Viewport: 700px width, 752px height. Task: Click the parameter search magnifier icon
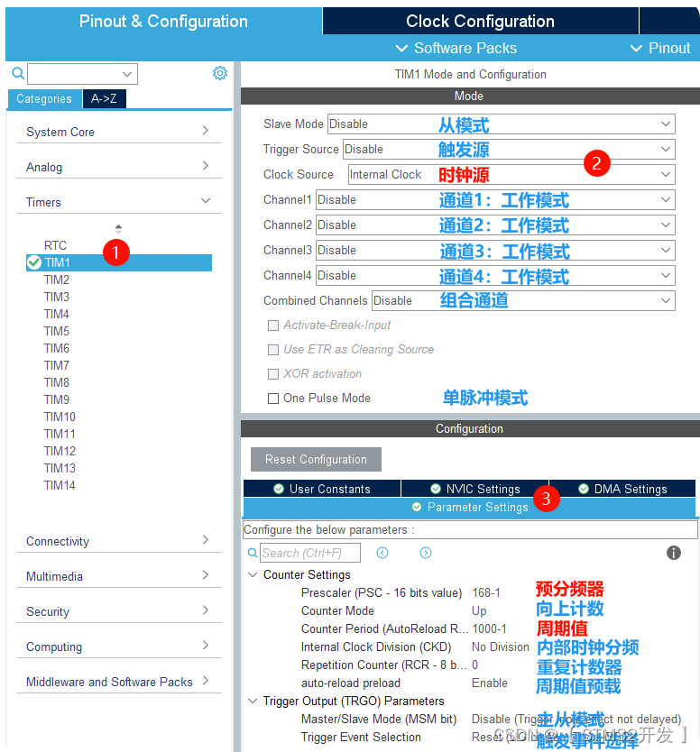pyautogui.click(x=253, y=553)
